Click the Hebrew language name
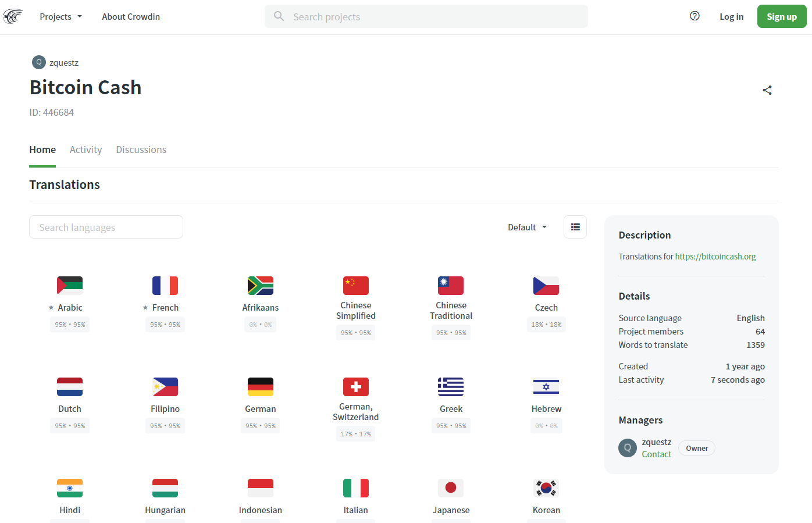The image size is (812, 523). [x=546, y=409]
